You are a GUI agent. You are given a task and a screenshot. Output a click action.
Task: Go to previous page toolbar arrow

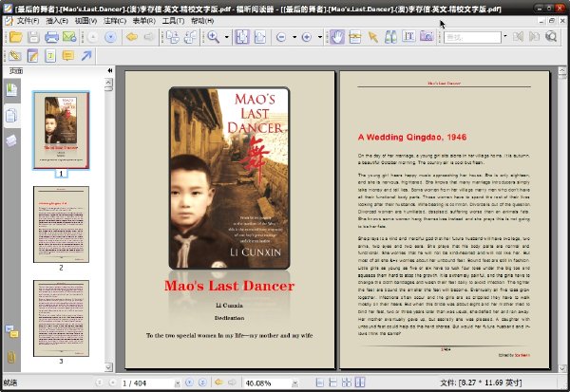(x=93, y=37)
